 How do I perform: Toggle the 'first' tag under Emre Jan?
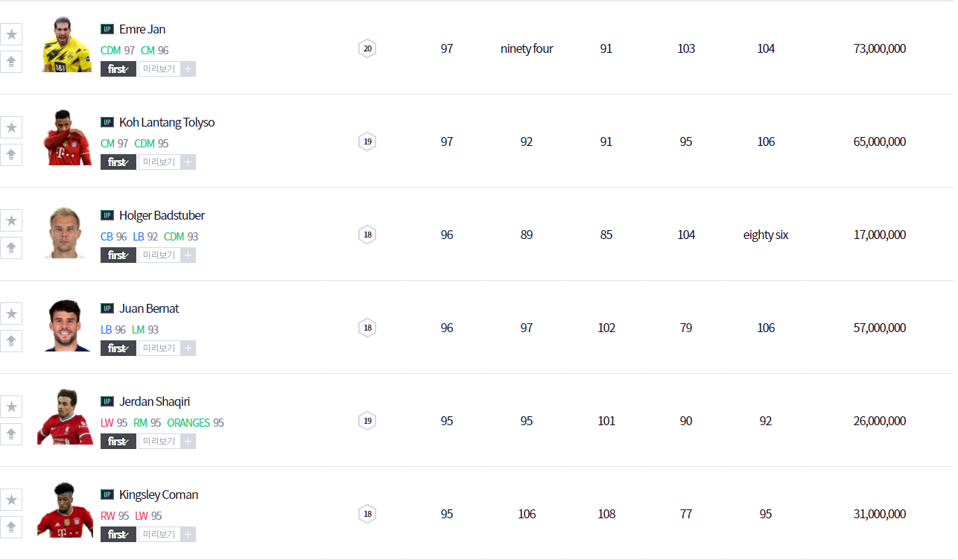click(118, 69)
